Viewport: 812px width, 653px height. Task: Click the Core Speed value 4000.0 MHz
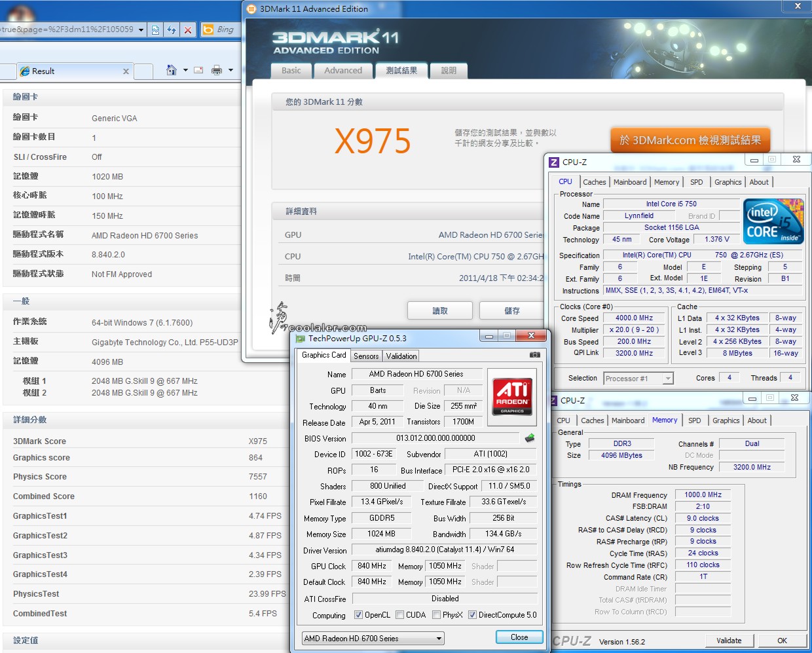[634, 318]
